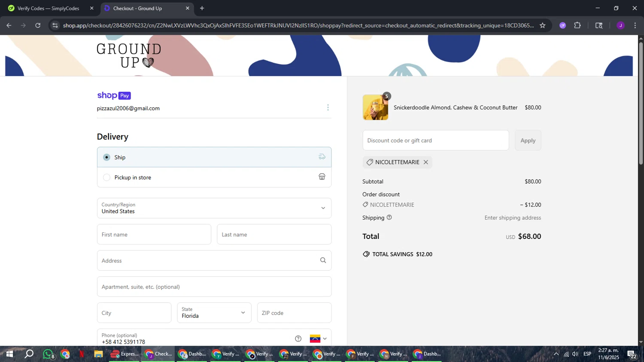Image resolution: width=644 pixels, height=362 pixels.
Task: Click the shipping truck icon in Ship row
Action: (x=322, y=157)
